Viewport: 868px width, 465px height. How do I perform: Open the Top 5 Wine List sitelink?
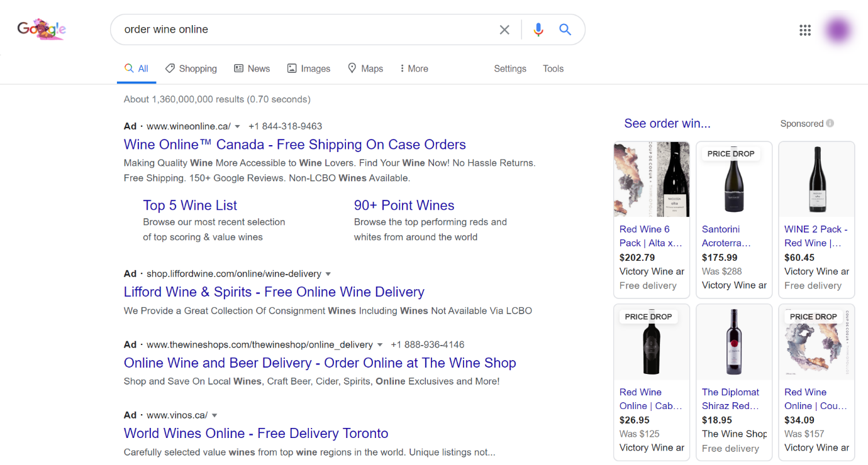coord(190,205)
